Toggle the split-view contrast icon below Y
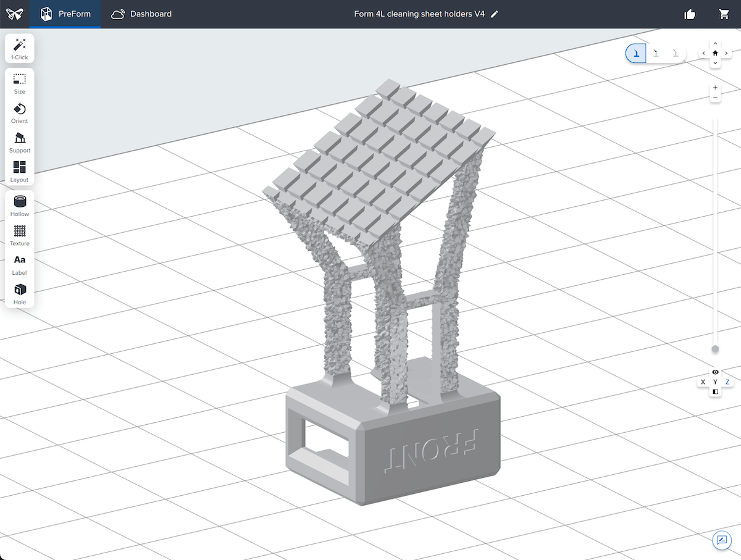Screen dimensions: 741x560 [715, 392]
